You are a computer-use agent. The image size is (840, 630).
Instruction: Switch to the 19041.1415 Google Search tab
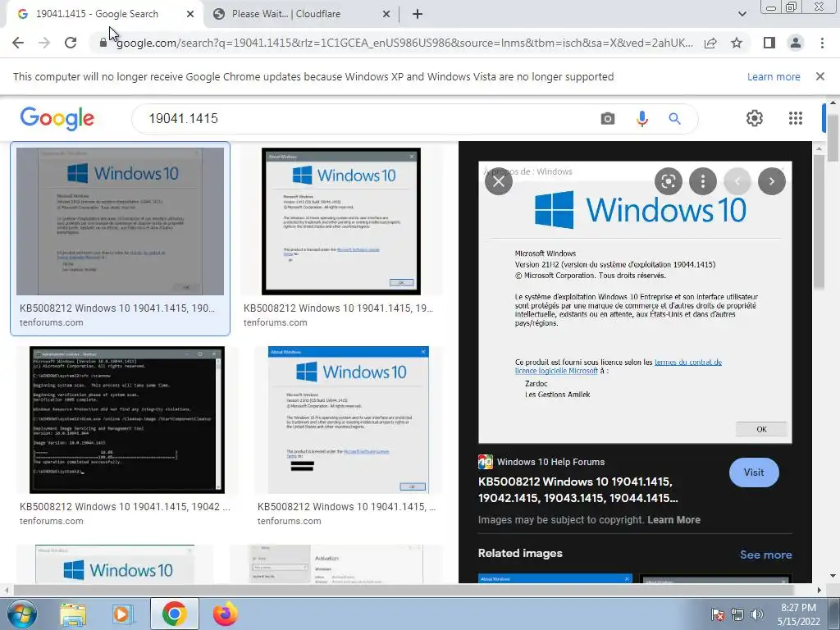97,14
